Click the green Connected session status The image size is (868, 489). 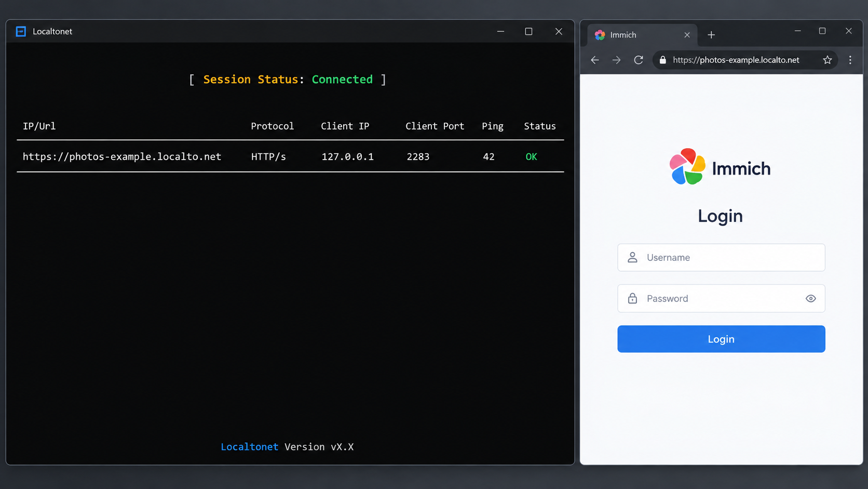342,80
